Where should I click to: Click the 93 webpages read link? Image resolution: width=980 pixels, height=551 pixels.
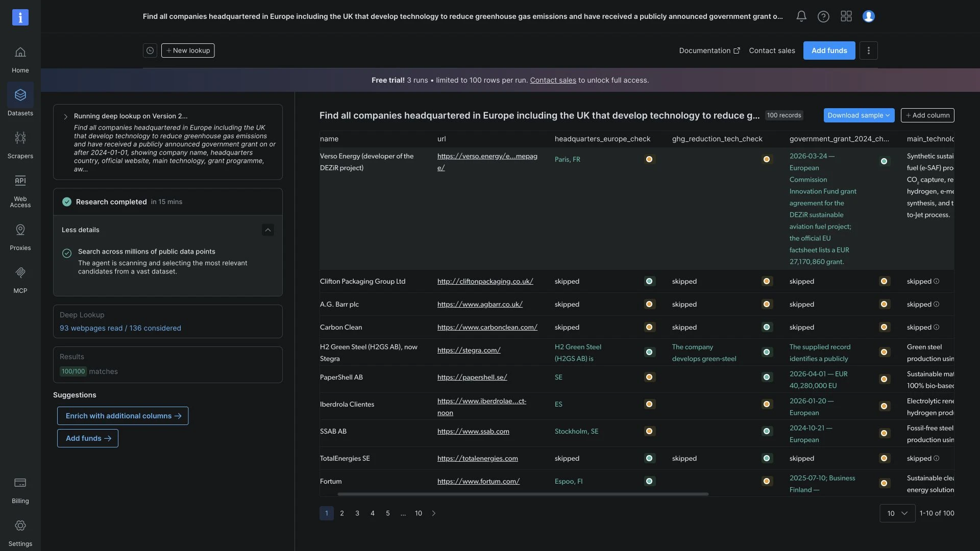(x=120, y=328)
